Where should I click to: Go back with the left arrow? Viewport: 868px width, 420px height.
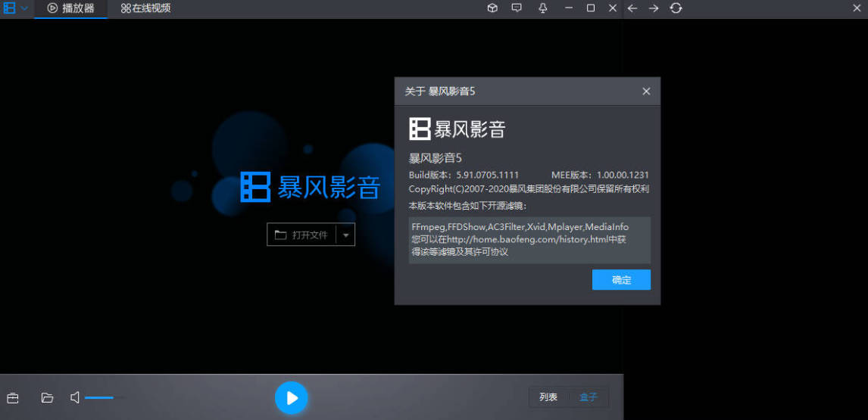click(632, 8)
